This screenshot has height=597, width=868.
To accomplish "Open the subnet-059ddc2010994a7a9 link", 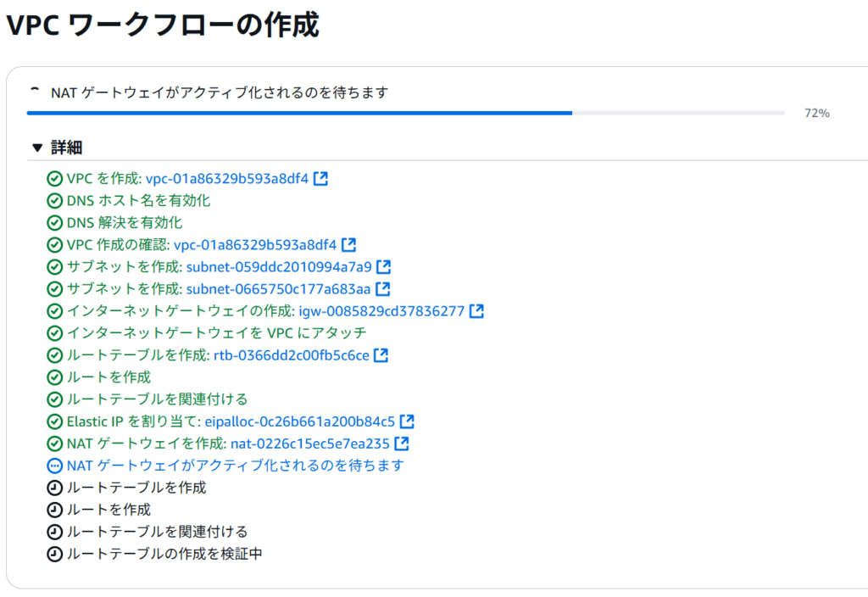I will pyautogui.click(x=278, y=267).
